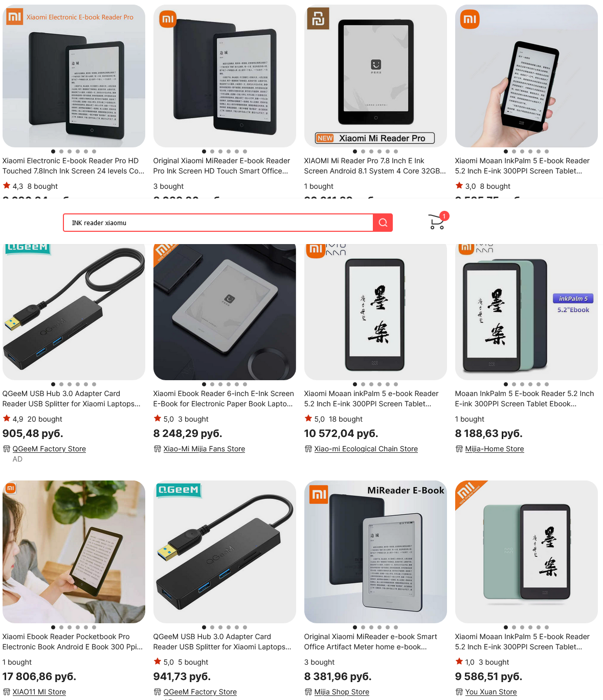Viewport: 603px width, 700px height.
Task: Click inside the INK reader xiaomu search field
Action: click(x=218, y=223)
